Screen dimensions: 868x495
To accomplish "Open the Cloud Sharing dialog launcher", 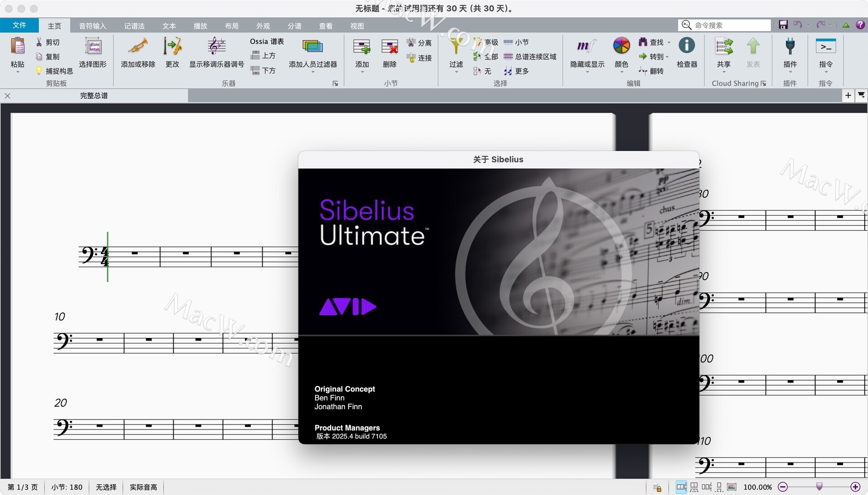I will tap(763, 83).
